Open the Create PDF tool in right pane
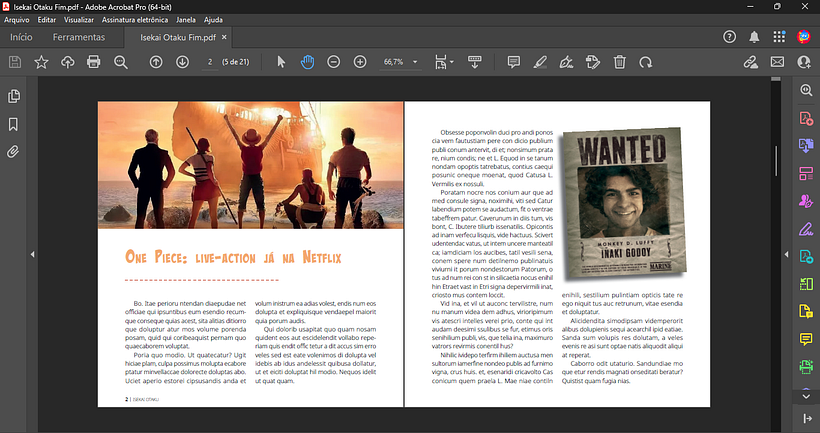This screenshot has height=433, width=820. click(806, 118)
